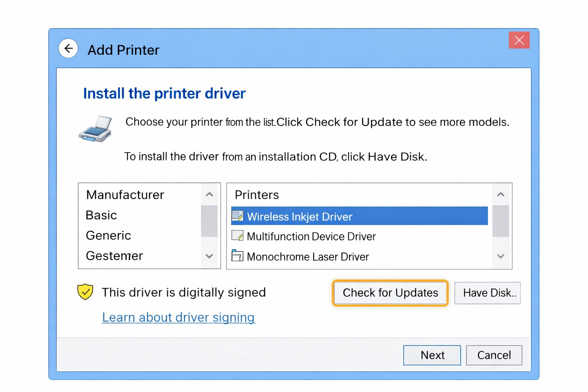Select Generic manufacturer
The image size is (588, 392).
coord(108,235)
